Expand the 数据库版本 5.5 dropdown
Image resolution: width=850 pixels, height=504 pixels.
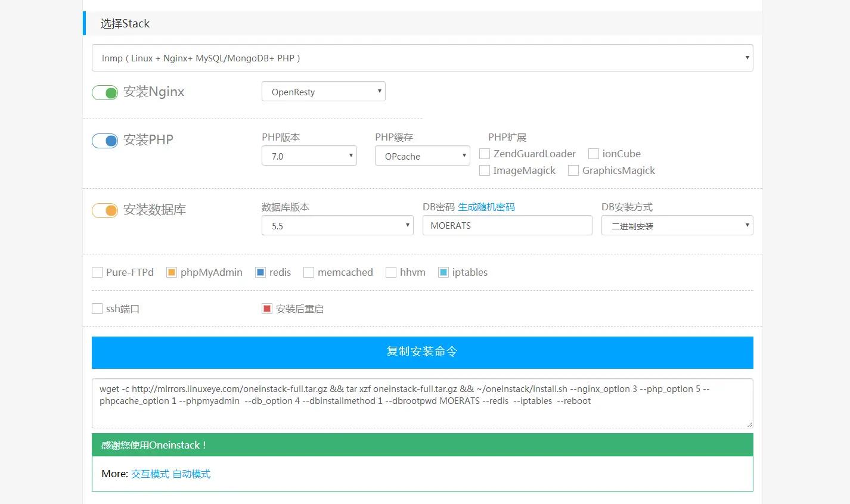[x=337, y=226]
